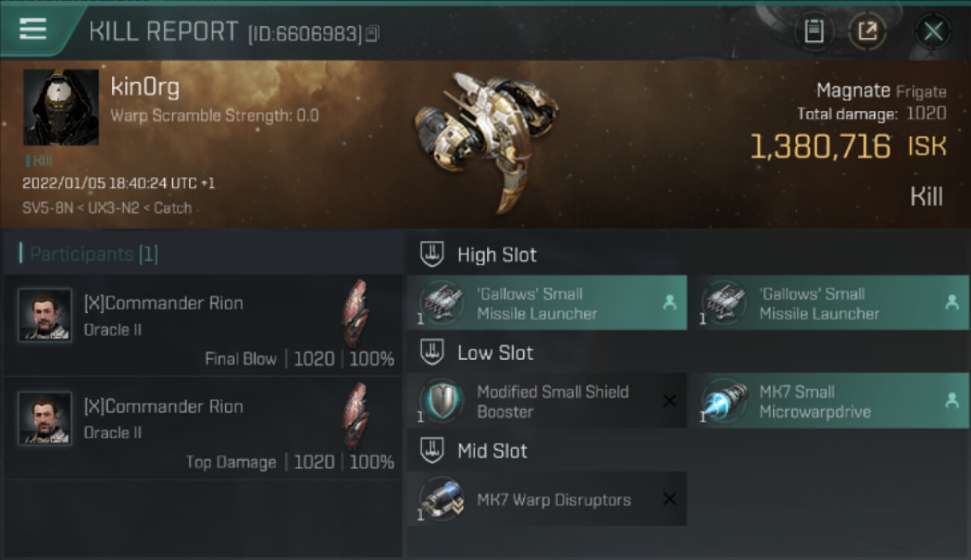Select the Magnate ship image
The height and width of the screenshot is (560, 971).
click(x=484, y=140)
